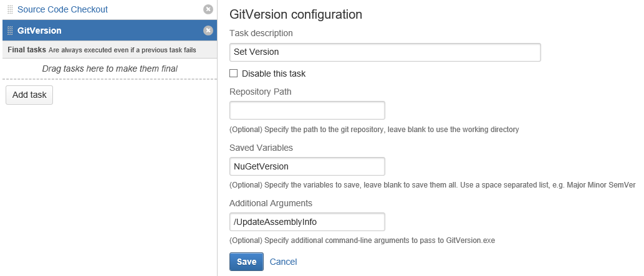Remove the Source Code Checkout task

pyautogui.click(x=208, y=9)
